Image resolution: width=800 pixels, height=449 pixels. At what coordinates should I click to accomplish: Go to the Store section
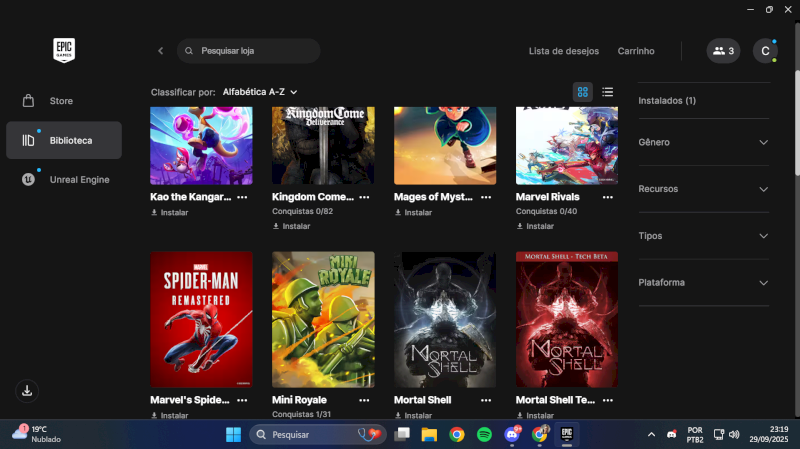[x=62, y=101]
